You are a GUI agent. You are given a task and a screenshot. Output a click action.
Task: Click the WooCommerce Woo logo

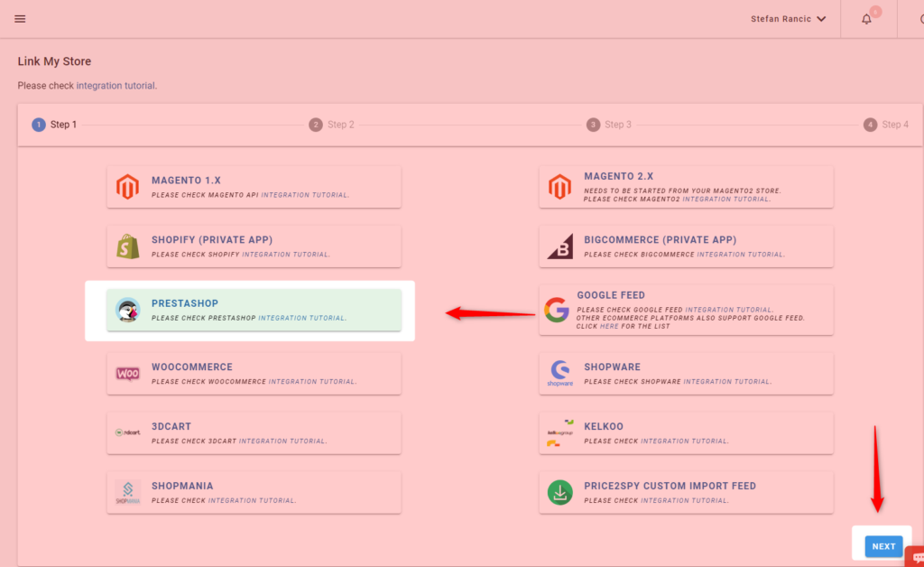[x=127, y=374]
